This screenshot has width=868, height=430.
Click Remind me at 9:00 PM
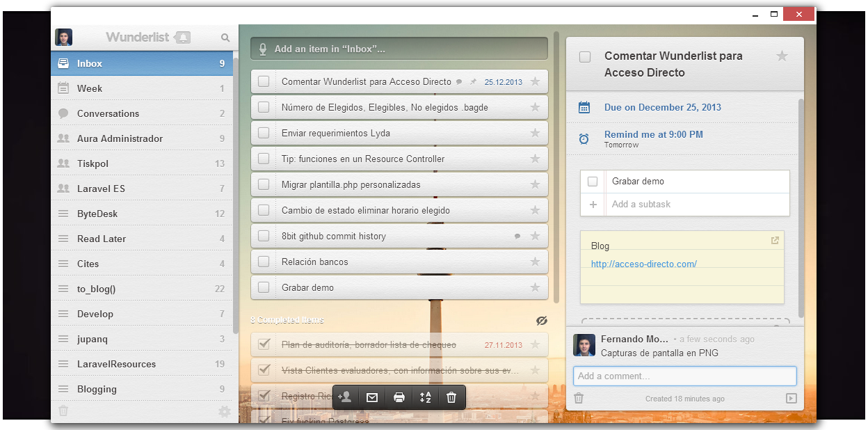point(654,134)
